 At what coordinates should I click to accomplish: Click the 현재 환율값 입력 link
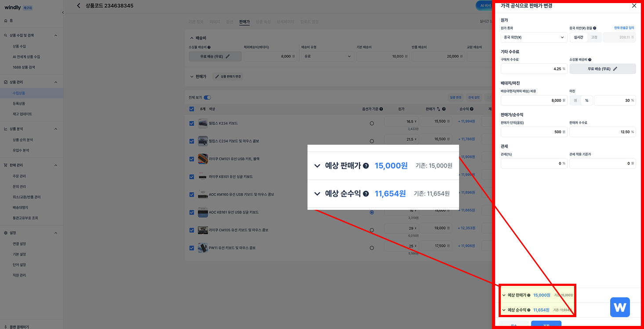pyautogui.click(x=624, y=28)
